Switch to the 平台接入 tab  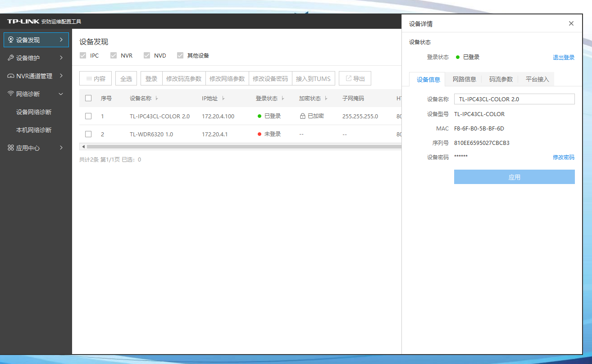(537, 79)
